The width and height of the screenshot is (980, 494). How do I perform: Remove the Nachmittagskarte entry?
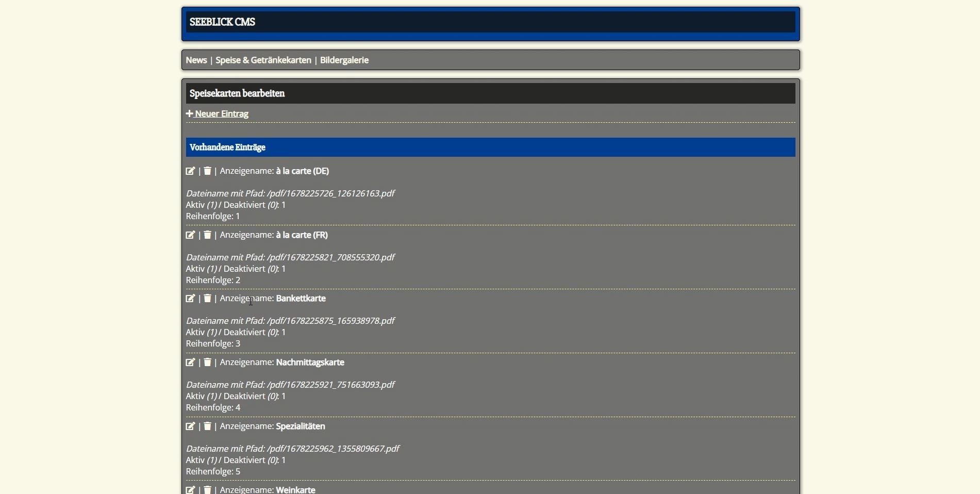click(x=207, y=362)
